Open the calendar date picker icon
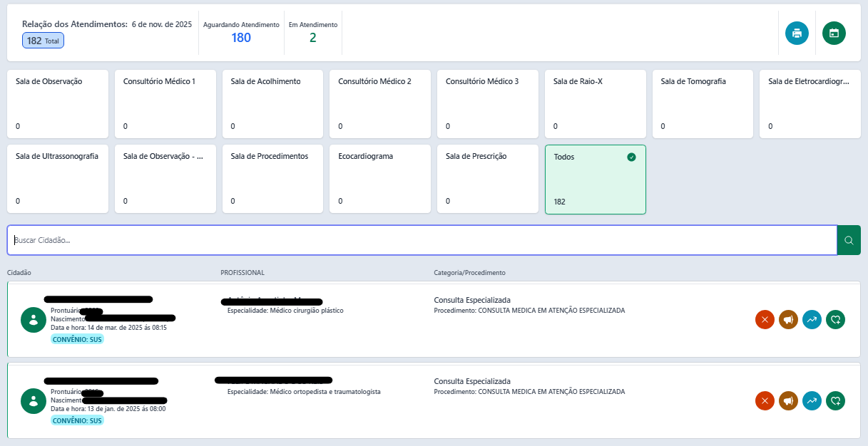This screenshot has width=868, height=446. point(834,33)
